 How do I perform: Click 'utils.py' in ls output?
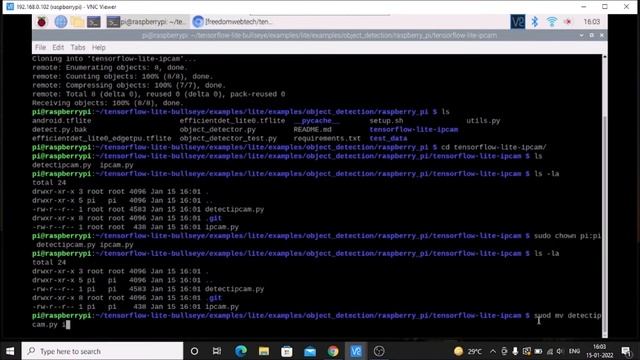tap(483, 120)
